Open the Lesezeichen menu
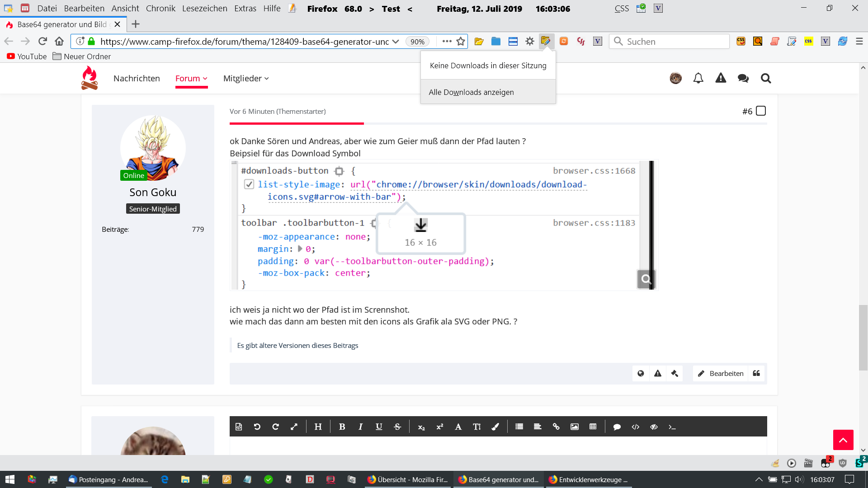868x488 pixels. [x=204, y=8]
